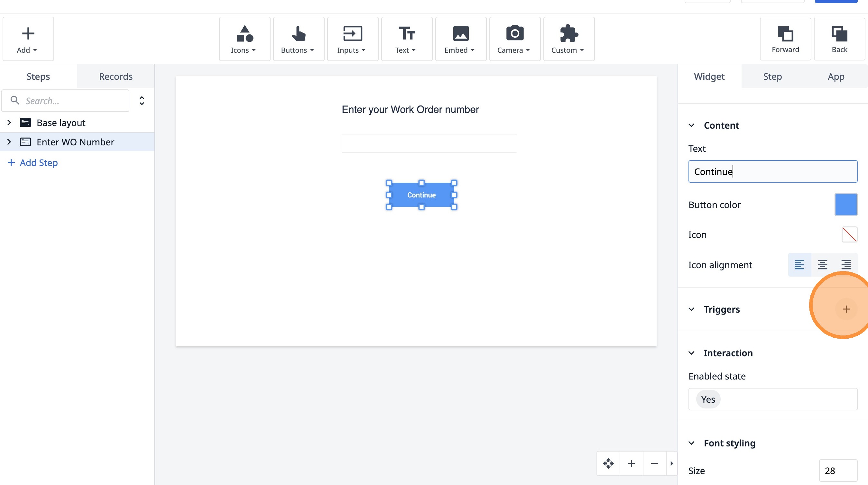Open the Camera widget menu

(x=514, y=39)
